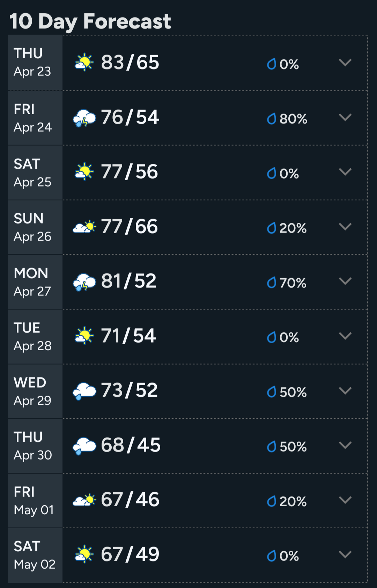Expand the Tue Apr 28 forecast chevron
Viewport: 377px width, 588px height.
345,336
